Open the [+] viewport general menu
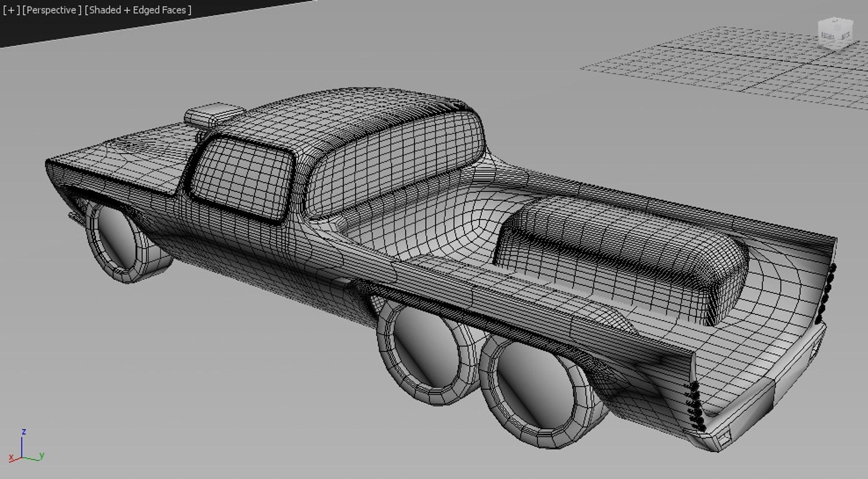The image size is (868, 479). tap(11, 10)
